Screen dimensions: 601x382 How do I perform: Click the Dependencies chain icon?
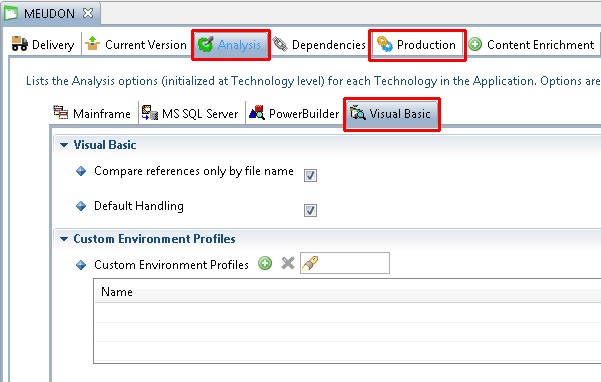pos(280,44)
